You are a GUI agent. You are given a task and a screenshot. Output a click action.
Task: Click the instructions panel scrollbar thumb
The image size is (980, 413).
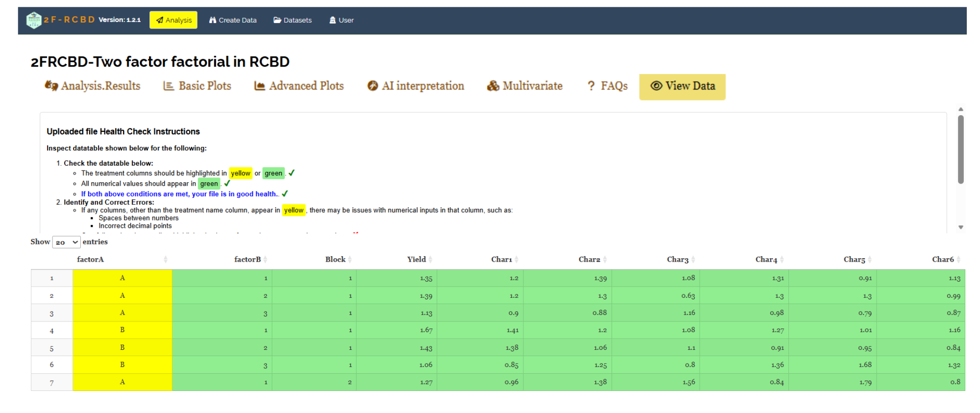(x=961, y=149)
